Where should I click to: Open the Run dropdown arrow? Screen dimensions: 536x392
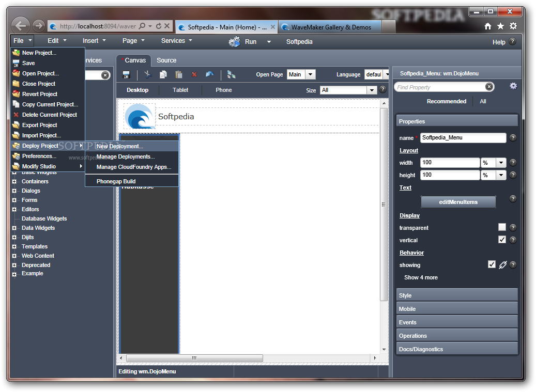tap(269, 42)
